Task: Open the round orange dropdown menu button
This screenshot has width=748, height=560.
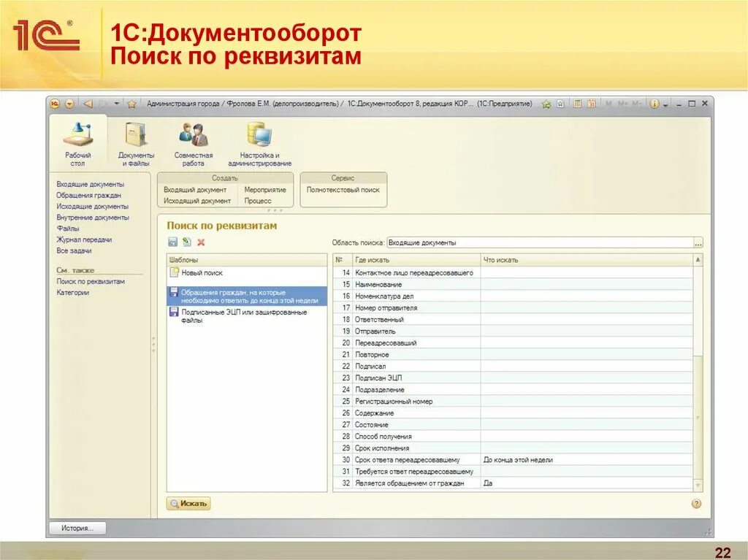Action: (69, 104)
